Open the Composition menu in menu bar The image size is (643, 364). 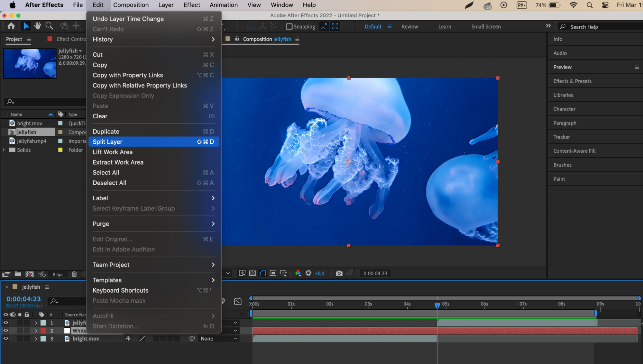pyautogui.click(x=131, y=5)
